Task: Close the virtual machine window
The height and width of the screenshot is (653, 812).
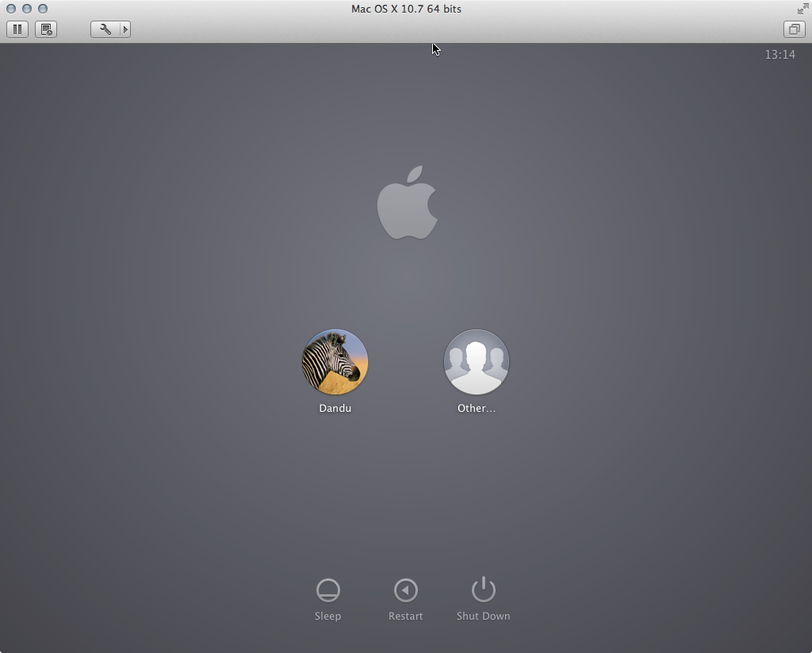Action: [x=11, y=9]
